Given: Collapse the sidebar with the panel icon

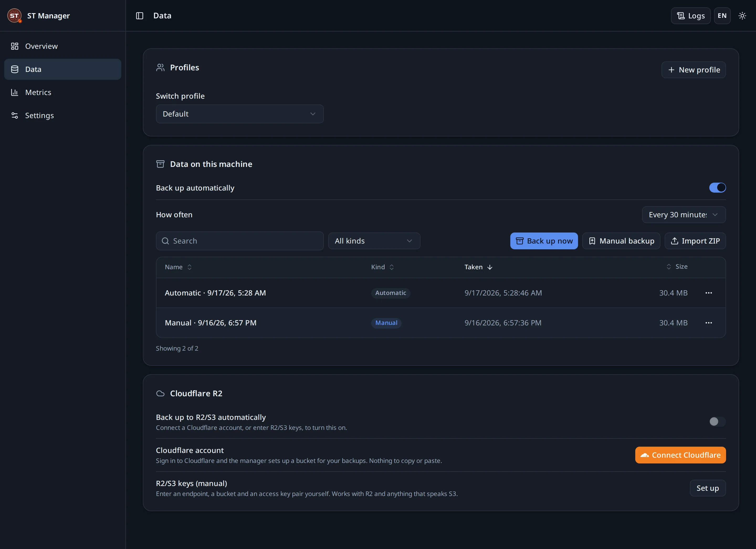Looking at the screenshot, I should [140, 16].
